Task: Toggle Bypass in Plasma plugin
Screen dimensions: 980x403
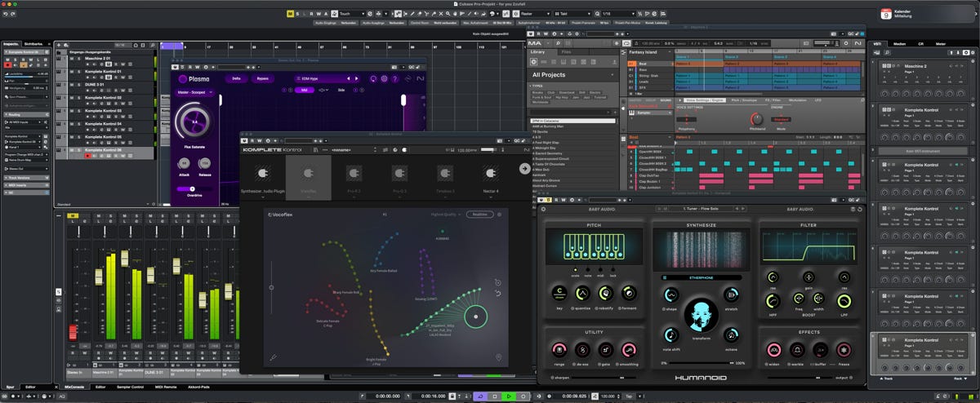Action: pos(262,79)
